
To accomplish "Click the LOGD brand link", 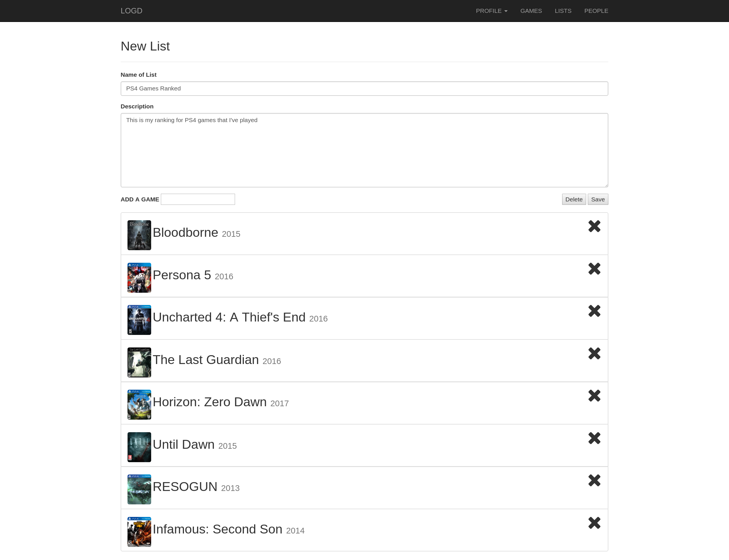I will point(131,11).
